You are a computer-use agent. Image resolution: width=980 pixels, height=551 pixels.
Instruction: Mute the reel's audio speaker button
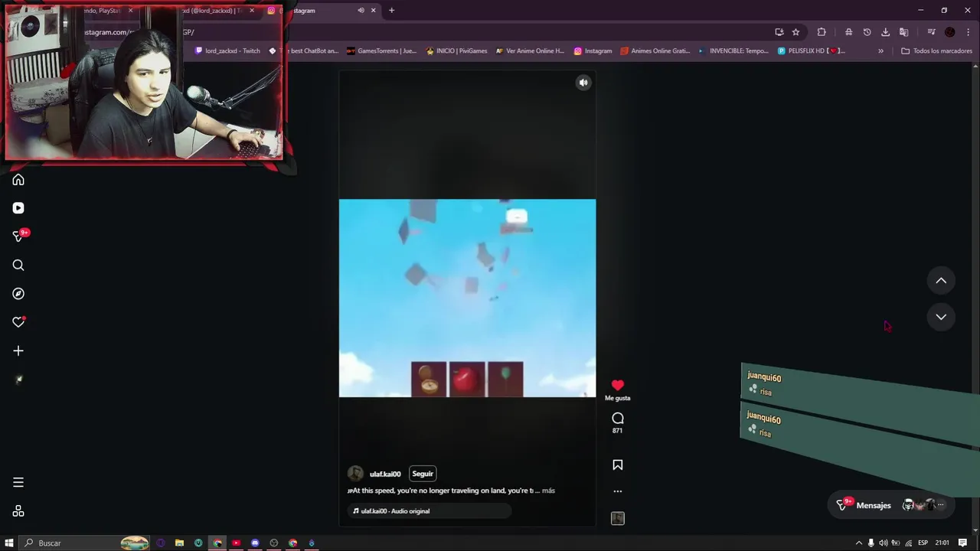pos(583,83)
